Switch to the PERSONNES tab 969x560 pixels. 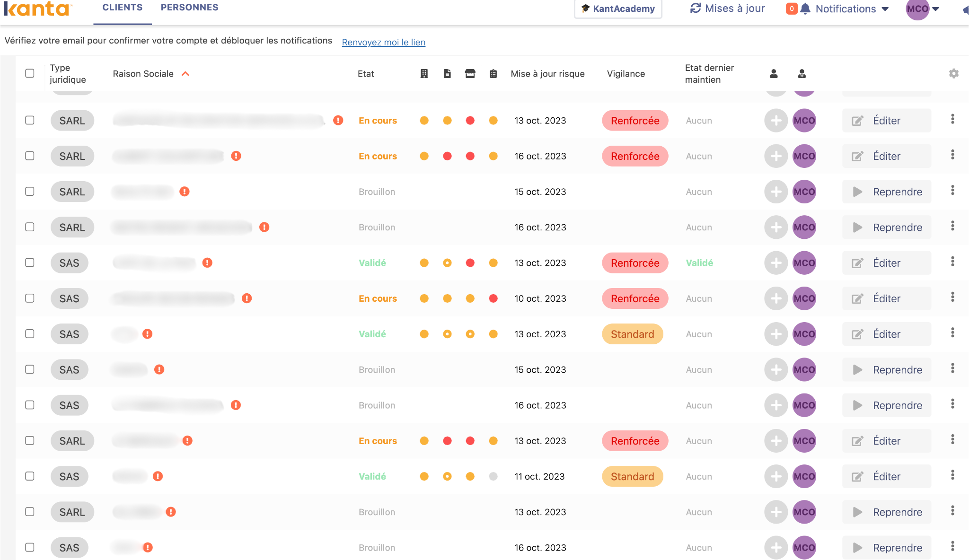click(x=189, y=8)
